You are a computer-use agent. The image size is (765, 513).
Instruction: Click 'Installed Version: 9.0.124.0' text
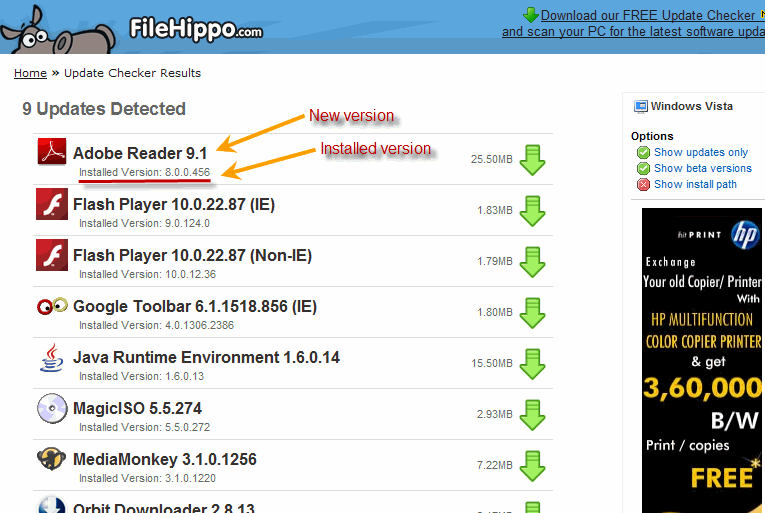[144, 223]
